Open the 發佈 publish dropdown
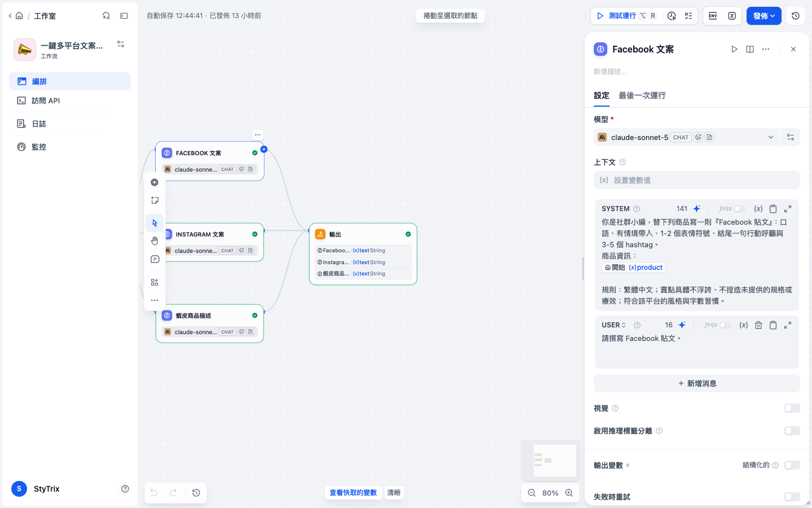This screenshot has height=508, width=812. 764,16
